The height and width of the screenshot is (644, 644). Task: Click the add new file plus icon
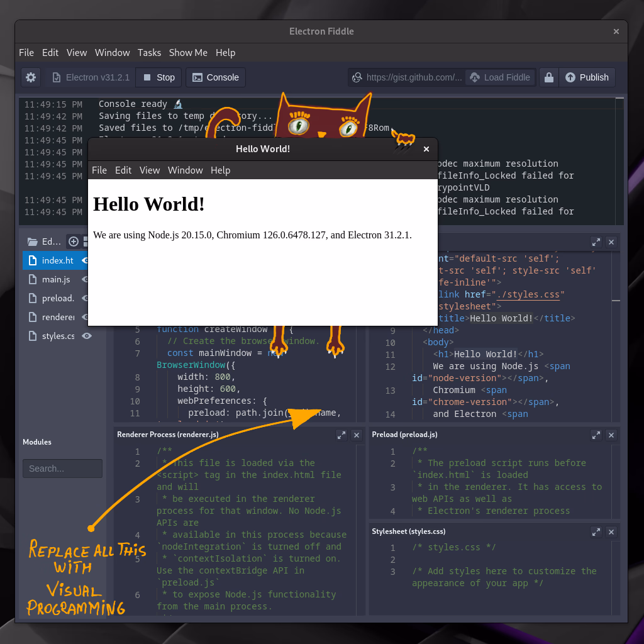[74, 241]
